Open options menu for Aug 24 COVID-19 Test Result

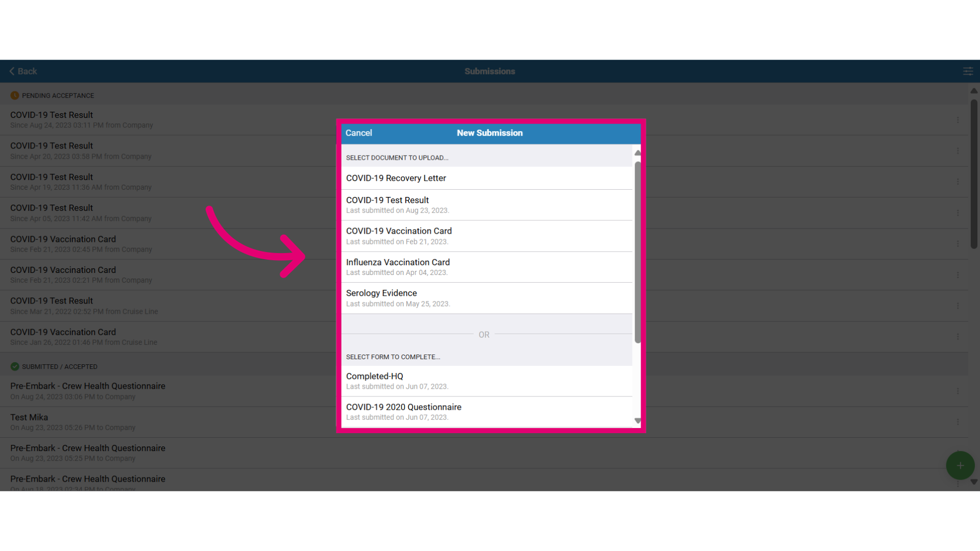coord(958,120)
